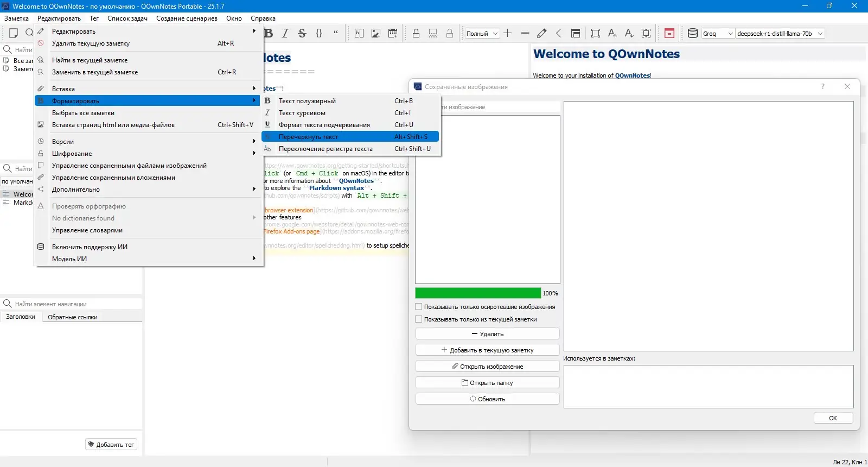Increase the font size with the toolbar icon
This screenshot has height=467, width=868.
point(612,33)
